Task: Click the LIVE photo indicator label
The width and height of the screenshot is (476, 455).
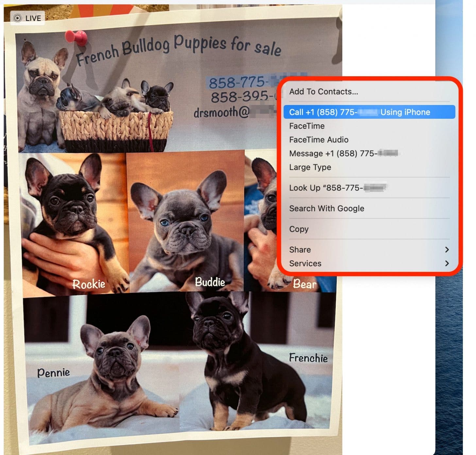Action: click(x=32, y=18)
